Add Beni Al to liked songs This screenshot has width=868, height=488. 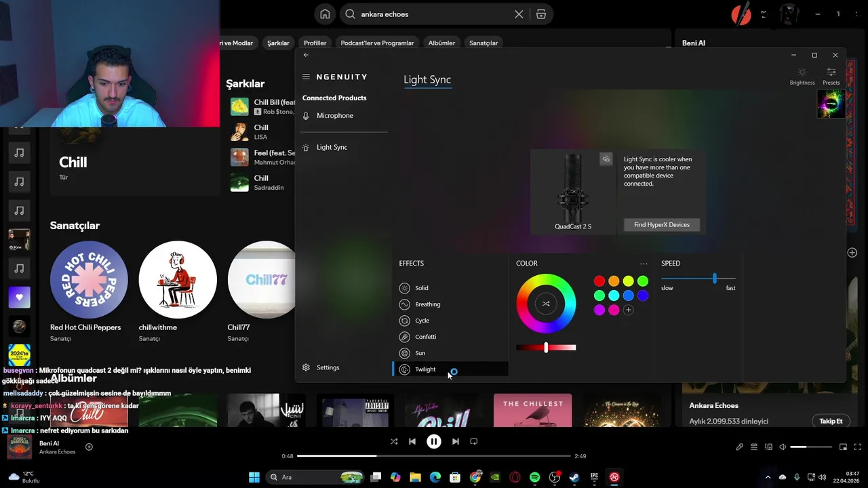click(89, 447)
